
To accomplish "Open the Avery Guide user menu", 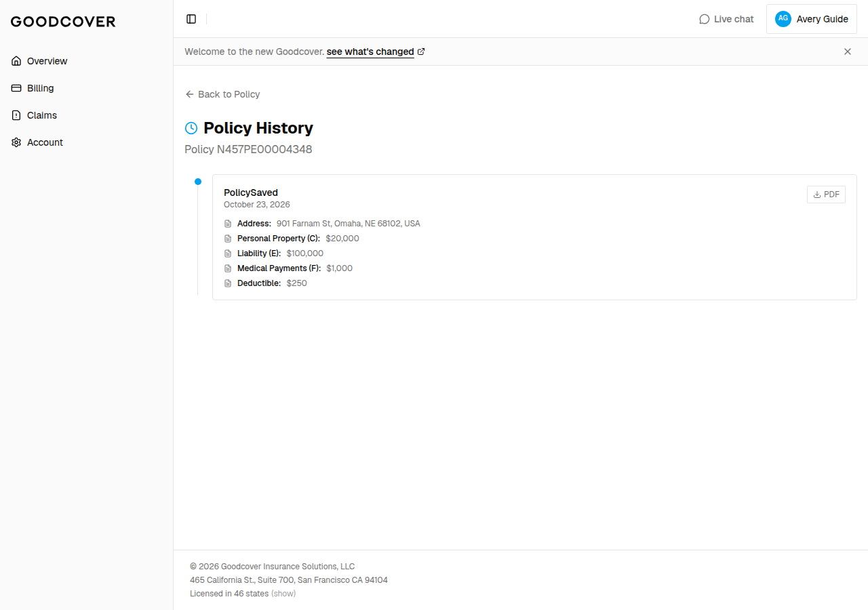I will (x=812, y=19).
